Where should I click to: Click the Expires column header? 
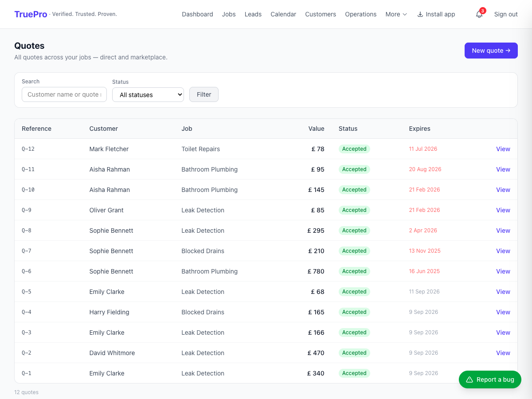coord(419,129)
